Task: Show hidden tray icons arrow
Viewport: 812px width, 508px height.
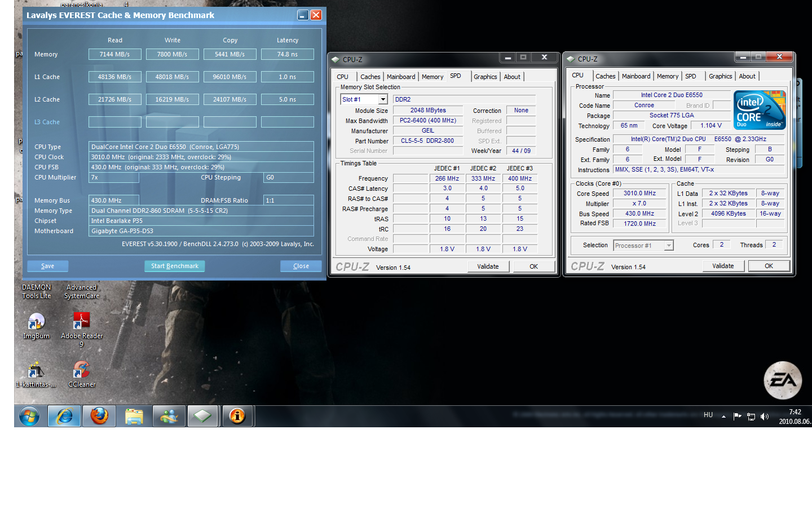Action: 723,417
